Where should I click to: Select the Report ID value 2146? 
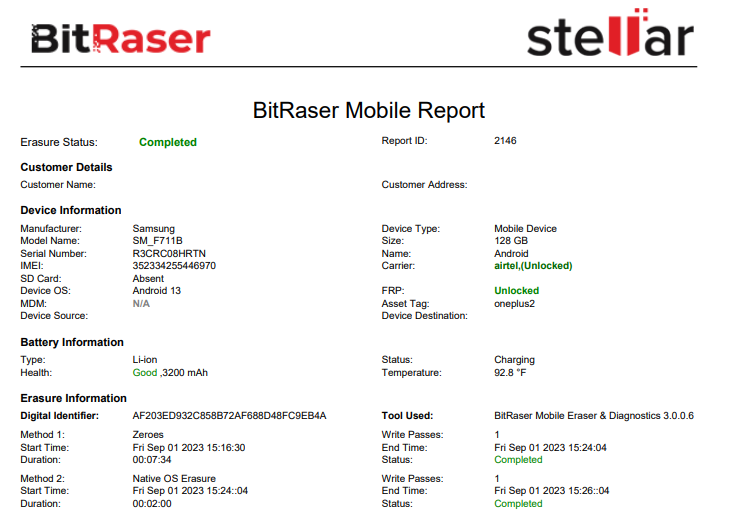pos(505,141)
